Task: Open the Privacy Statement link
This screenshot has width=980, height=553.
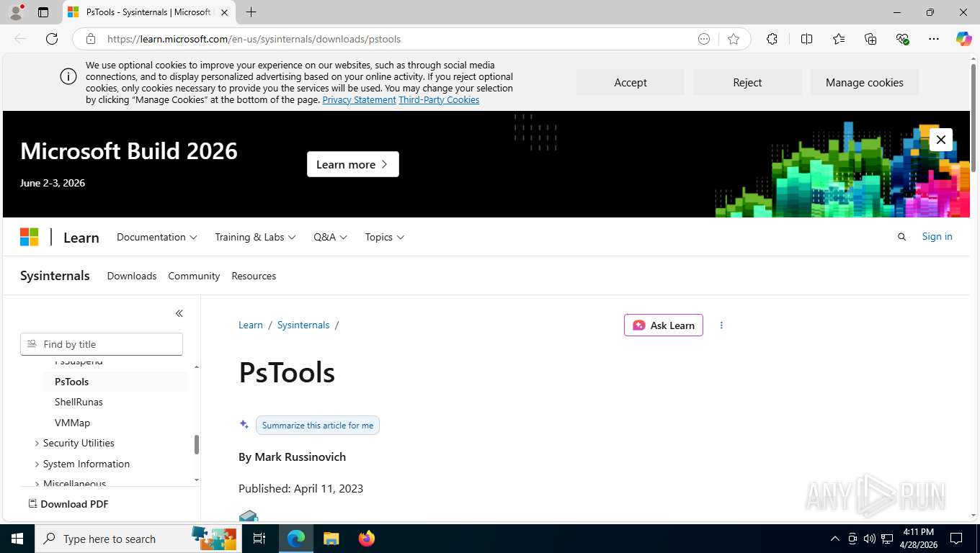Action: pos(359,100)
